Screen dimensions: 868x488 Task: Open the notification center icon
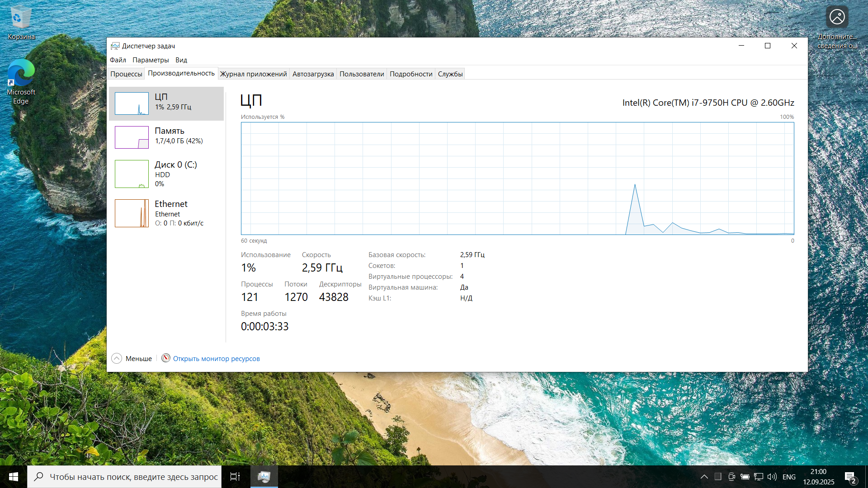point(850,477)
